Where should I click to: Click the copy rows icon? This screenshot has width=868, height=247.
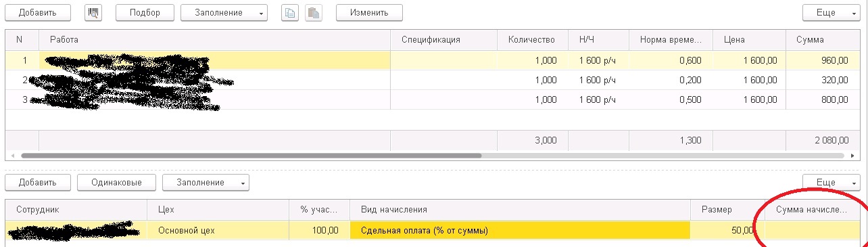coord(290,13)
